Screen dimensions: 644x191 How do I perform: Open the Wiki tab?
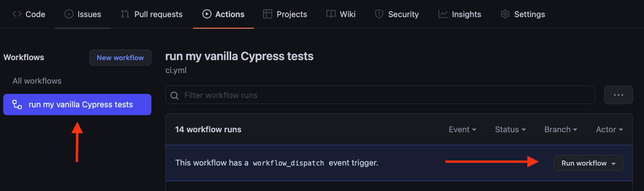pos(341,14)
